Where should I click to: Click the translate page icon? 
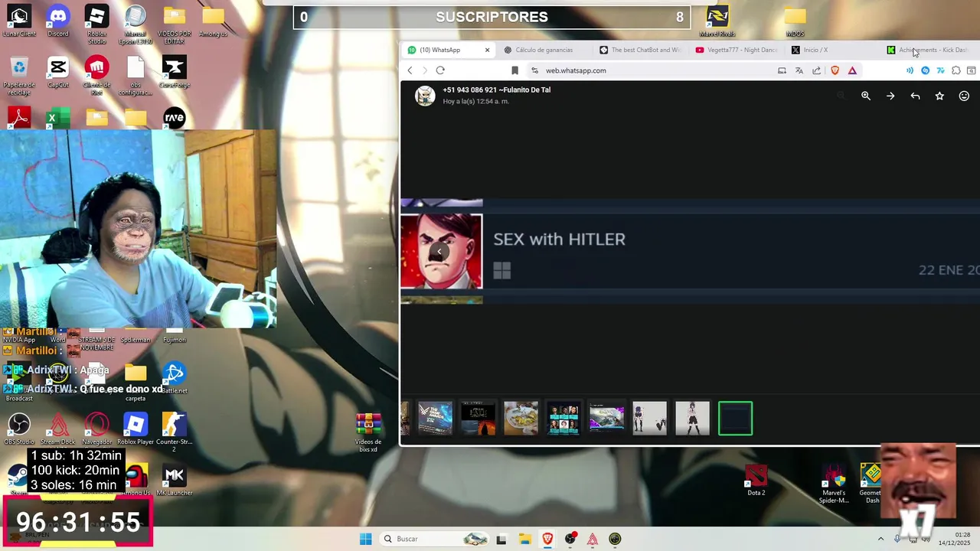pyautogui.click(x=799, y=70)
